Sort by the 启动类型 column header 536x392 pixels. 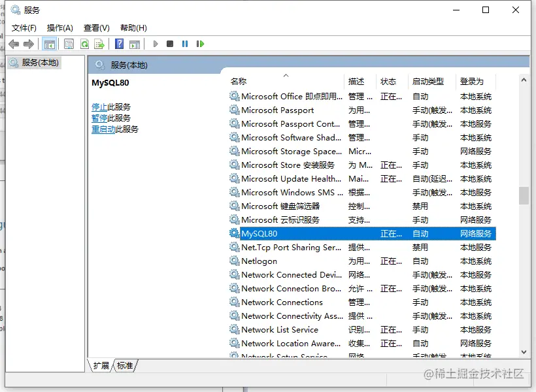[432, 81]
